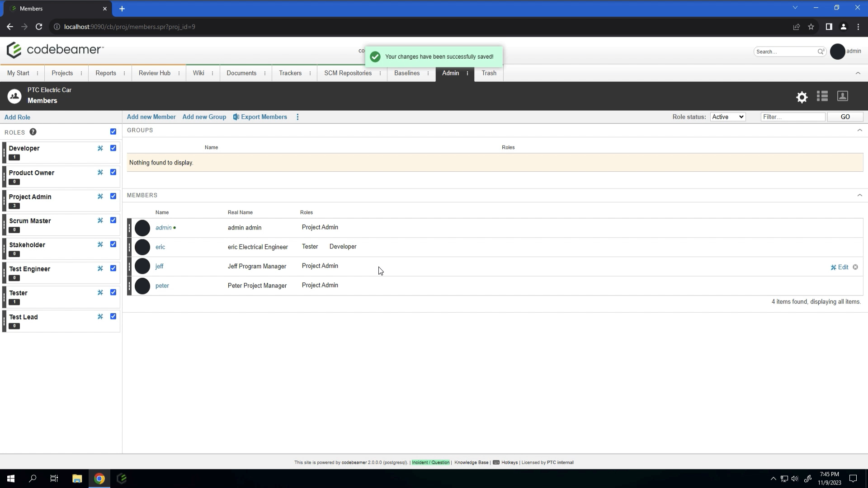Click the Product Owner role edit icon

click(x=100, y=172)
